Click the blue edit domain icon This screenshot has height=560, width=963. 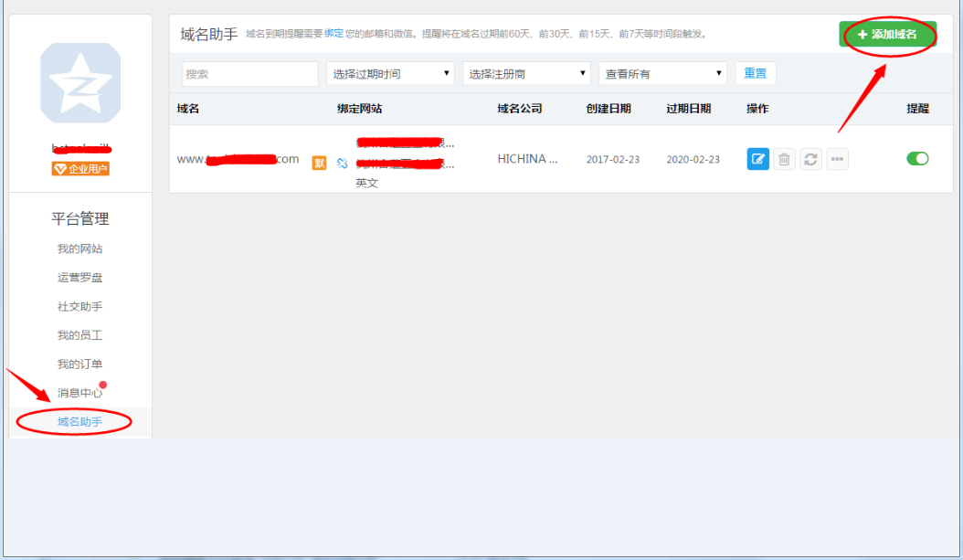(x=757, y=159)
